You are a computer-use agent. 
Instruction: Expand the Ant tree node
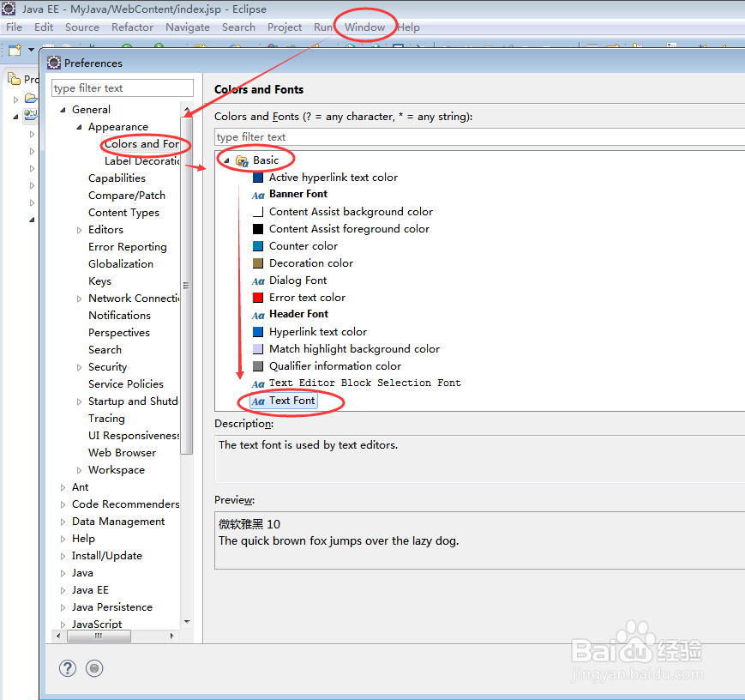pos(63,487)
